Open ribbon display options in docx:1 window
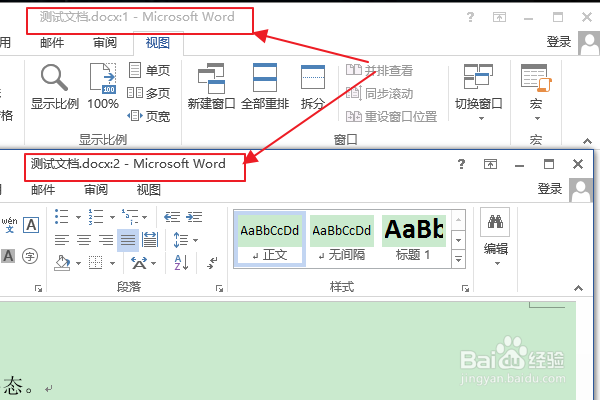This screenshot has height=400, width=600. [499, 17]
